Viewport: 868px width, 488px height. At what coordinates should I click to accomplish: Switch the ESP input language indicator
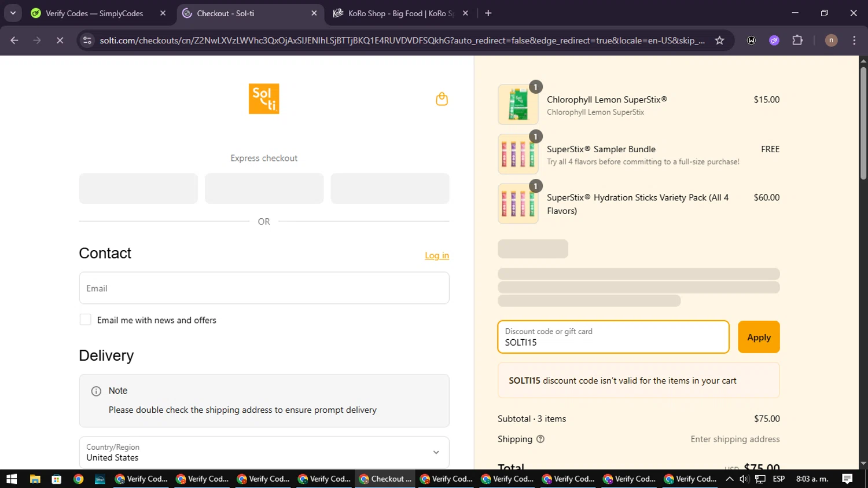pos(779,479)
